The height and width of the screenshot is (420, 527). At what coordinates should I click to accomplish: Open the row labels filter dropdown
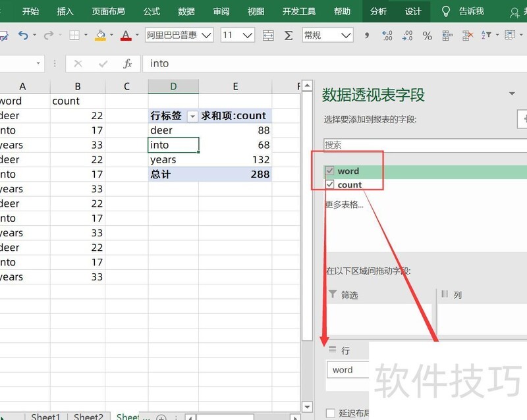click(192, 116)
